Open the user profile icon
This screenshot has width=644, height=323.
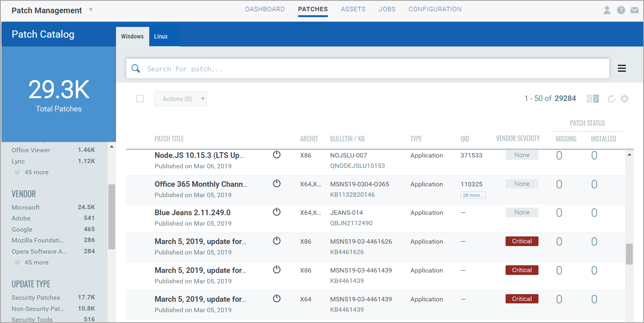[x=607, y=10]
